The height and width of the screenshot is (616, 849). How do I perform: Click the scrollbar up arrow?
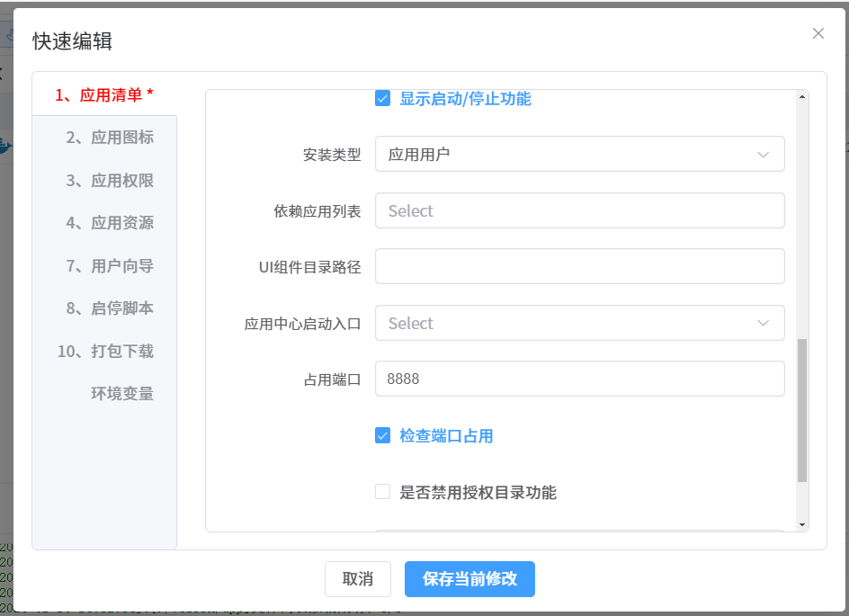801,96
